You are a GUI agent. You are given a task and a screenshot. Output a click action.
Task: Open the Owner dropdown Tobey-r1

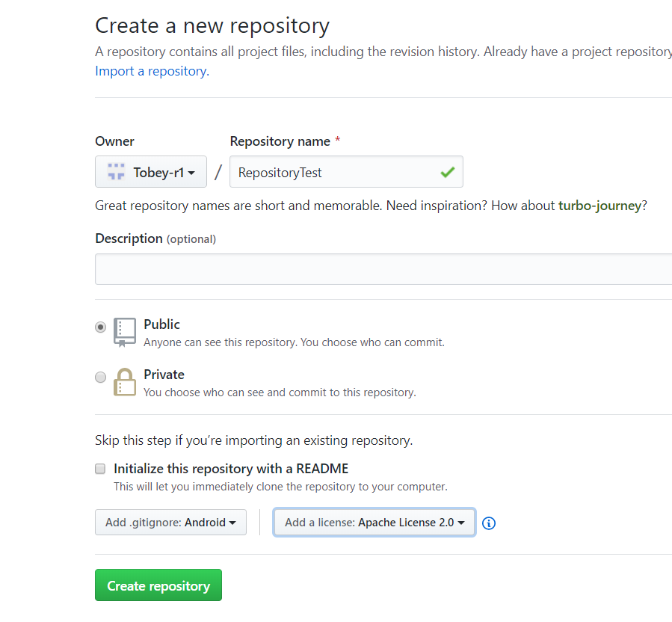[x=151, y=172]
